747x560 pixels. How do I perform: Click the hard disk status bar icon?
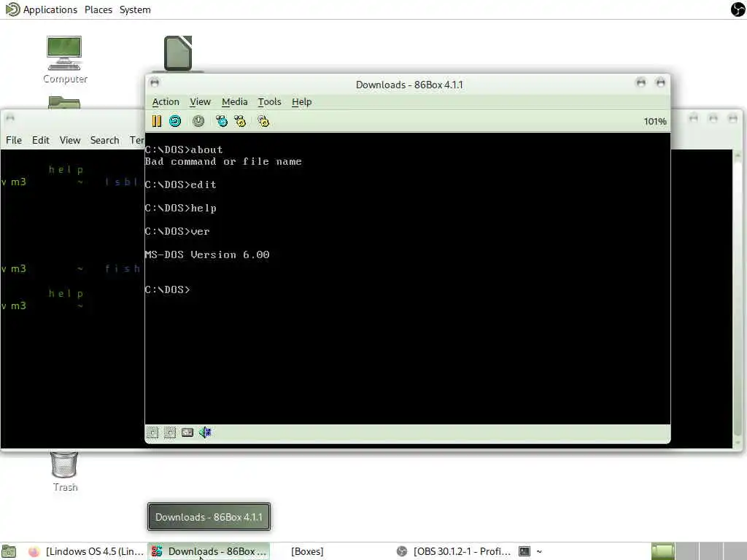187,432
